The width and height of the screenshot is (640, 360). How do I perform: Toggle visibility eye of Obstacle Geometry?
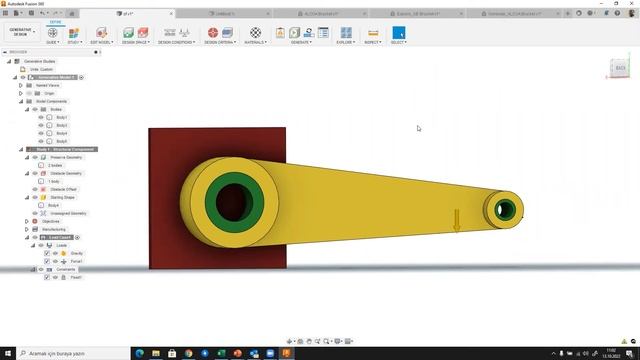(x=35, y=173)
